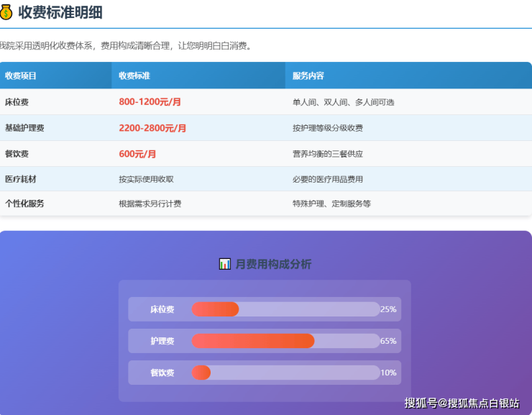
Task: Click the 600元/月 price text
Action: (x=137, y=154)
